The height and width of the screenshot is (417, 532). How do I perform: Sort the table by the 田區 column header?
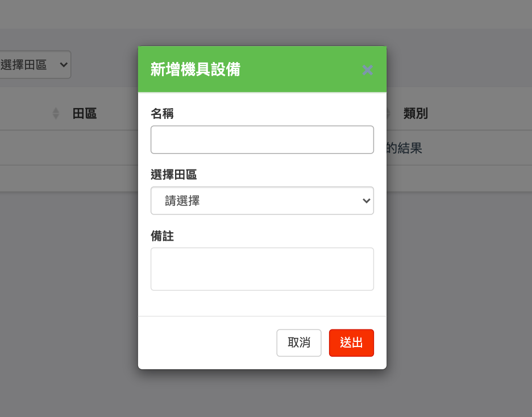click(85, 113)
